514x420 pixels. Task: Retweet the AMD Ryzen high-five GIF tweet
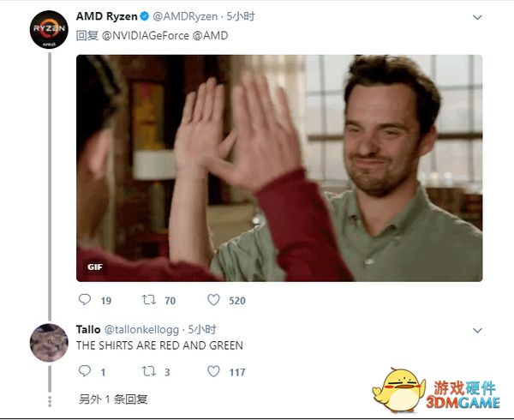click(x=149, y=300)
